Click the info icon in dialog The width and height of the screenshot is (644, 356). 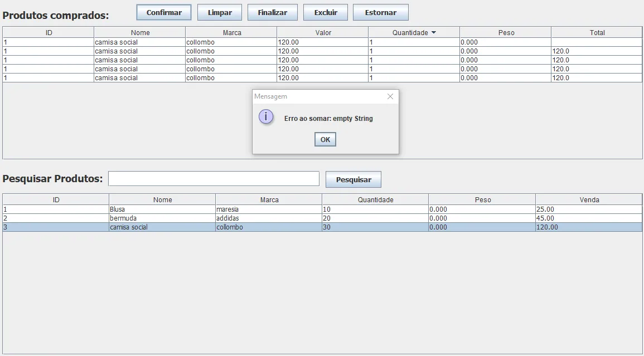266,118
